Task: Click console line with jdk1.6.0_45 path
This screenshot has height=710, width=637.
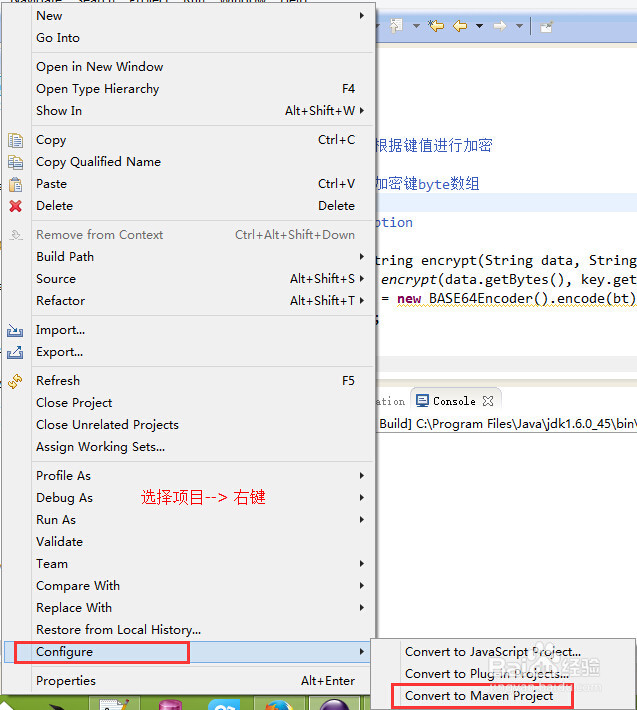Action: click(507, 424)
